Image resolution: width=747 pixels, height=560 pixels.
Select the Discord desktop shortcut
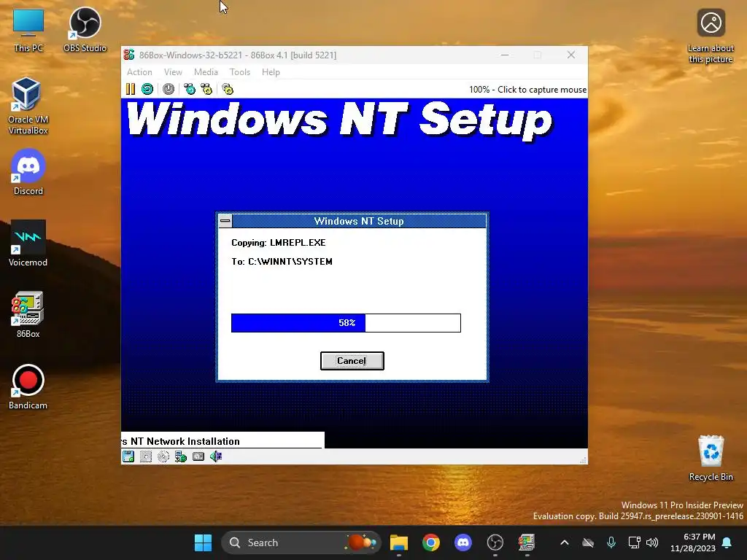(x=28, y=172)
